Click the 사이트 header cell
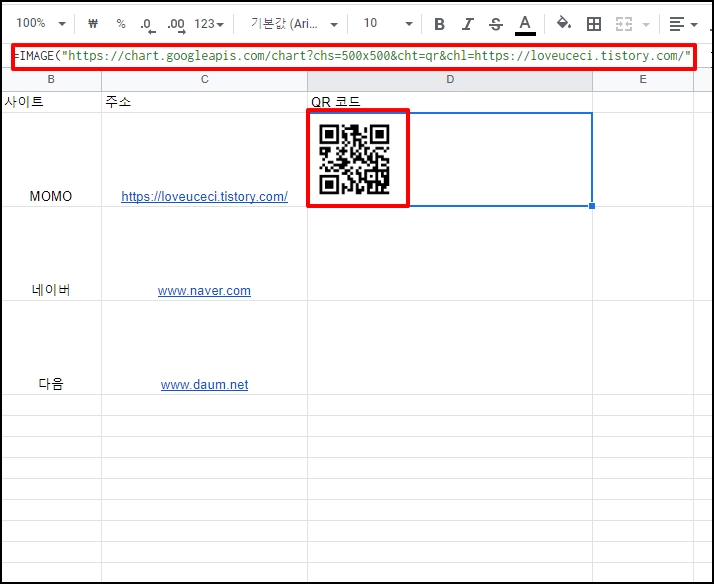Image resolution: width=714 pixels, height=584 pixels. [x=51, y=102]
